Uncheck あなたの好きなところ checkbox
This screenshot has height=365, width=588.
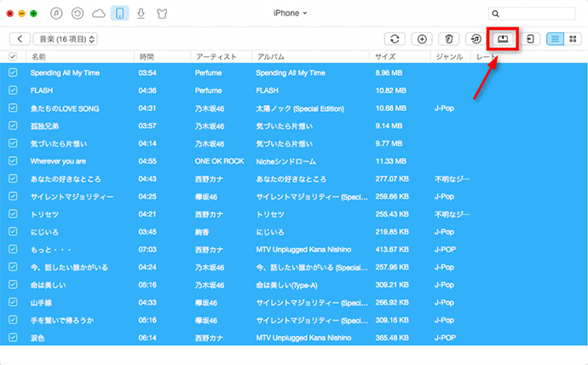13,178
